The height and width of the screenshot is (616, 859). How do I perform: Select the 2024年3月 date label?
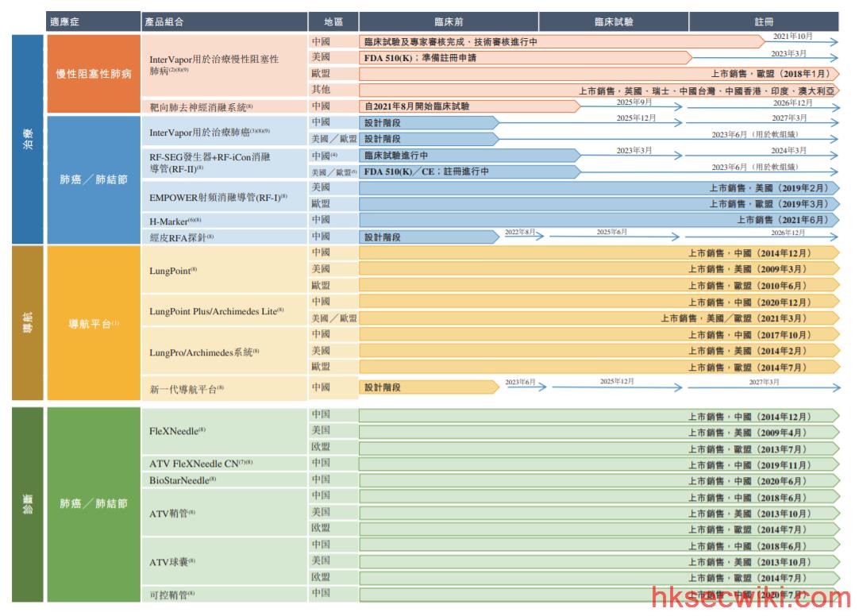click(788, 150)
